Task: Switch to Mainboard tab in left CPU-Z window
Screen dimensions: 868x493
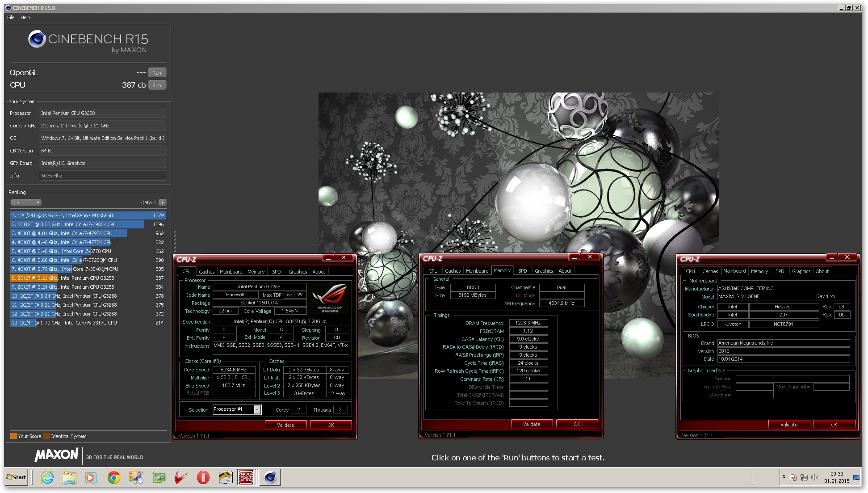Action: point(231,272)
